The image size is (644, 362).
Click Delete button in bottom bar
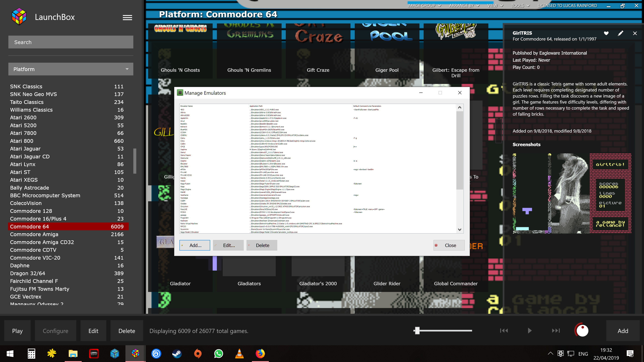(x=127, y=331)
